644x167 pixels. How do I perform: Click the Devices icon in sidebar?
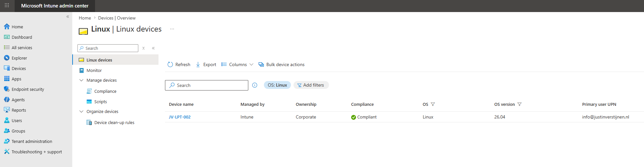pyautogui.click(x=7, y=68)
